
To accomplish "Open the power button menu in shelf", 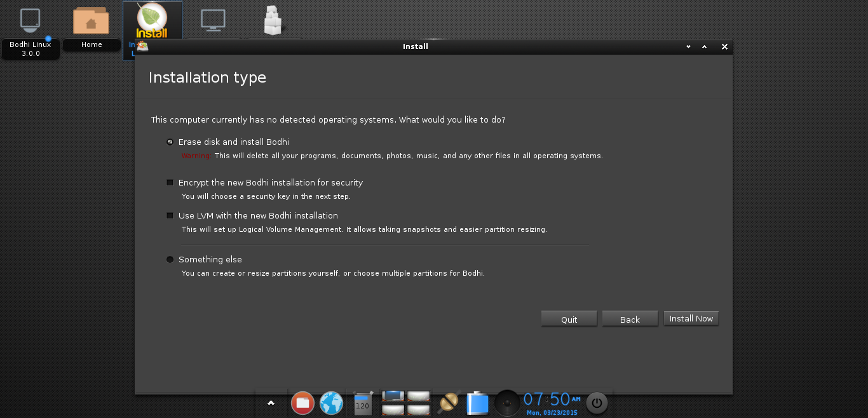I will click(597, 403).
